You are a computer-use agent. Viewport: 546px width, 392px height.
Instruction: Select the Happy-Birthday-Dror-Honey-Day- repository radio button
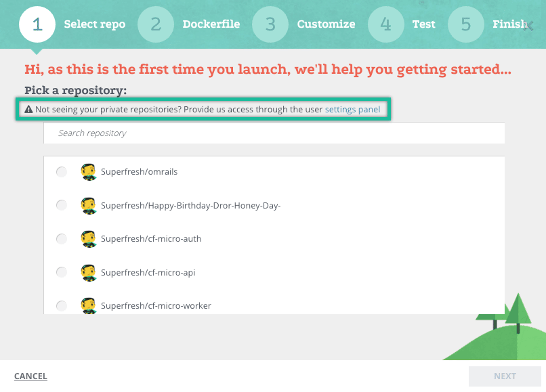[x=62, y=205]
